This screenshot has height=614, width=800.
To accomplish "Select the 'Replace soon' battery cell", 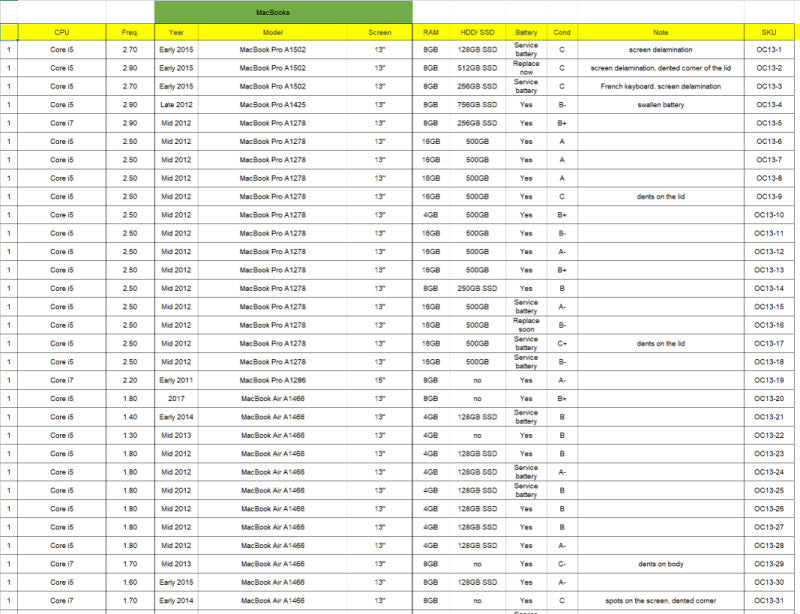I will coord(526,325).
